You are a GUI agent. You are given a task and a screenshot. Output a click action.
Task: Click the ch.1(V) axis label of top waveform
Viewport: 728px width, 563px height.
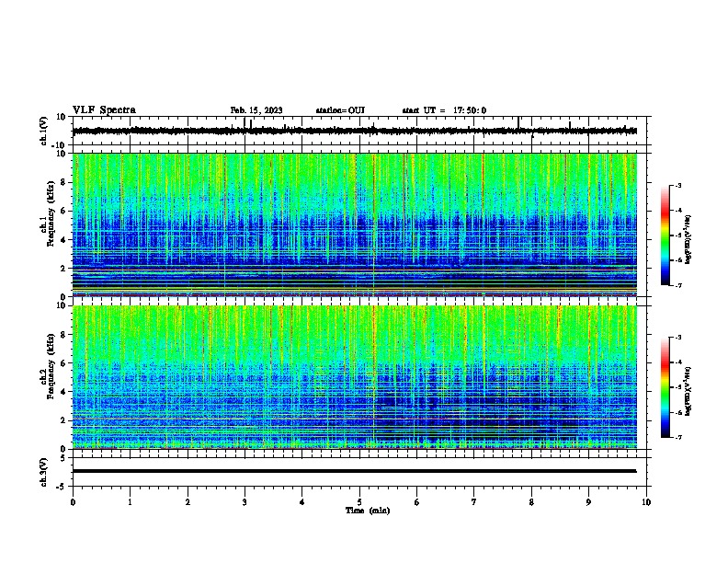coord(44,131)
